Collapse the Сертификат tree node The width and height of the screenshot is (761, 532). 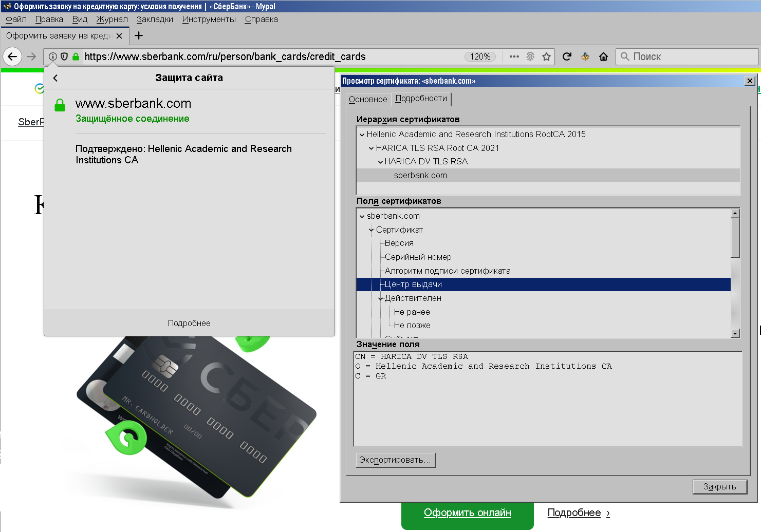(371, 230)
